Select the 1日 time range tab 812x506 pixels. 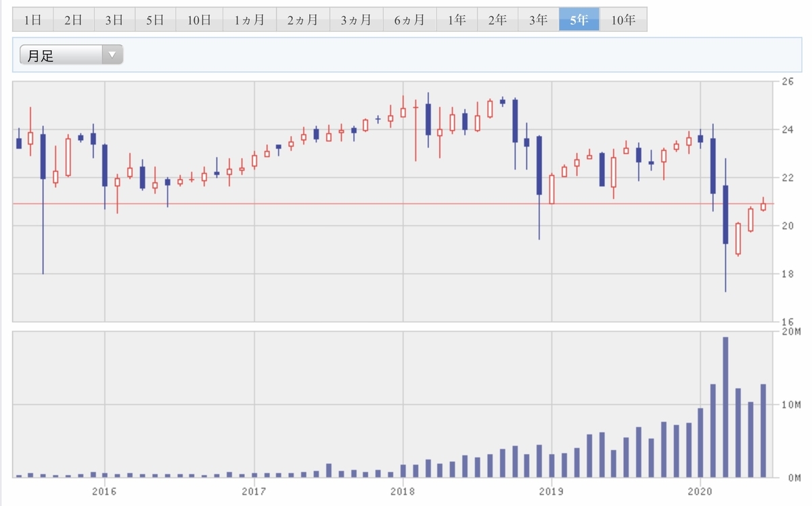pyautogui.click(x=32, y=20)
